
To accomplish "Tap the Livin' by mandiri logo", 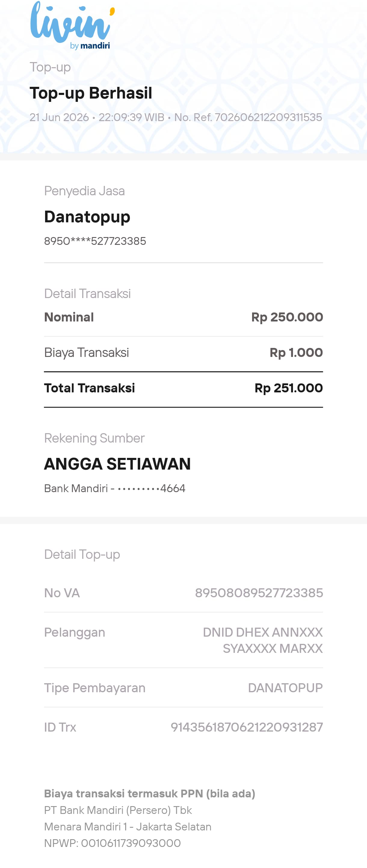I will click(x=72, y=25).
